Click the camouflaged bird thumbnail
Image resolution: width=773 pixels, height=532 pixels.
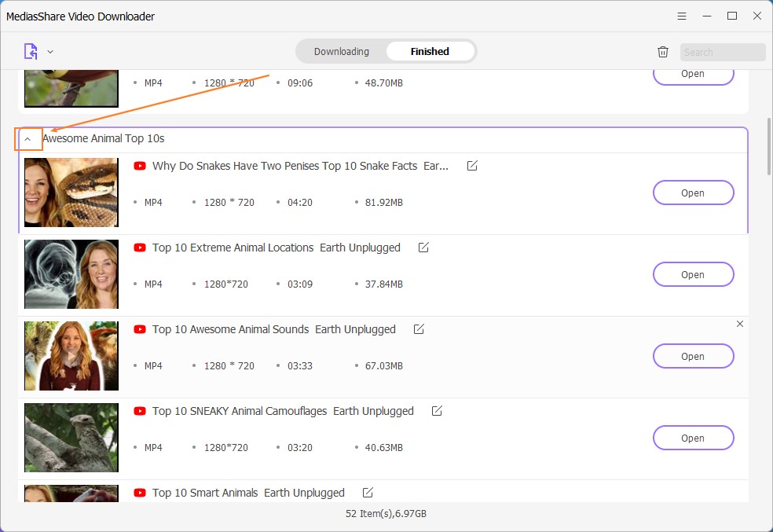[x=71, y=438]
